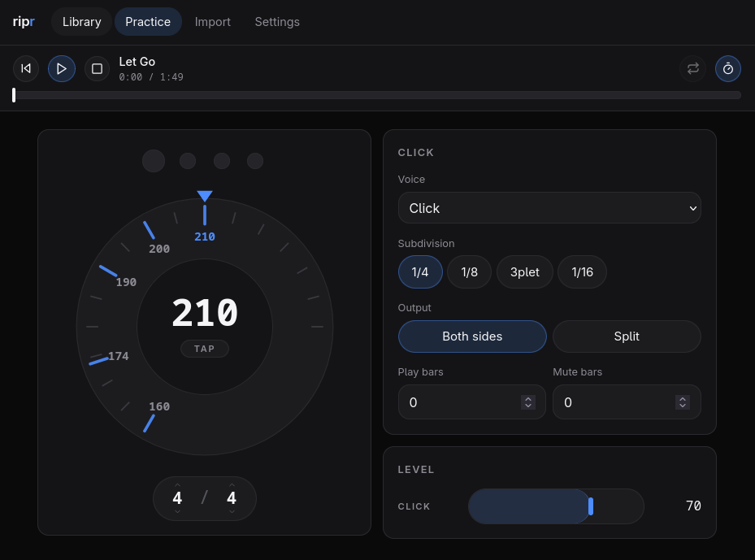Viewport: 755px width, 560px height.
Task: Select the 1/8 subdivision
Action: (x=470, y=271)
